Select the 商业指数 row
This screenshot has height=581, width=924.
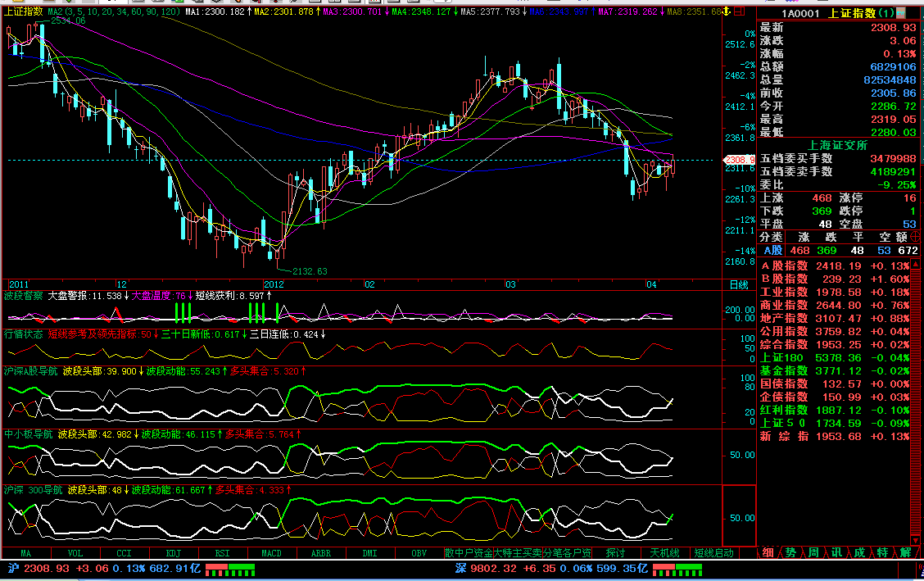(x=835, y=305)
